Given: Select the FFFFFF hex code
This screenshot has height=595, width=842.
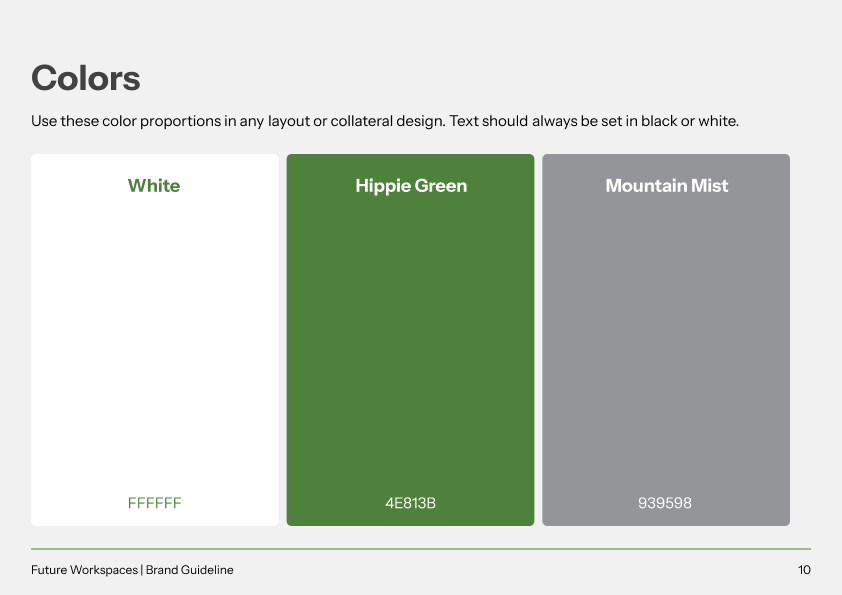Looking at the screenshot, I should click(x=155, y=503).
